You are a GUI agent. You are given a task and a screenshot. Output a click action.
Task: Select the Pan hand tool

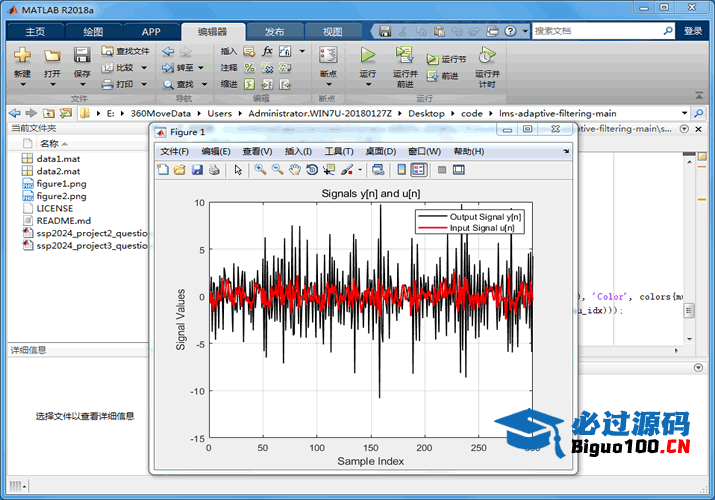click(x=295, y=170)
